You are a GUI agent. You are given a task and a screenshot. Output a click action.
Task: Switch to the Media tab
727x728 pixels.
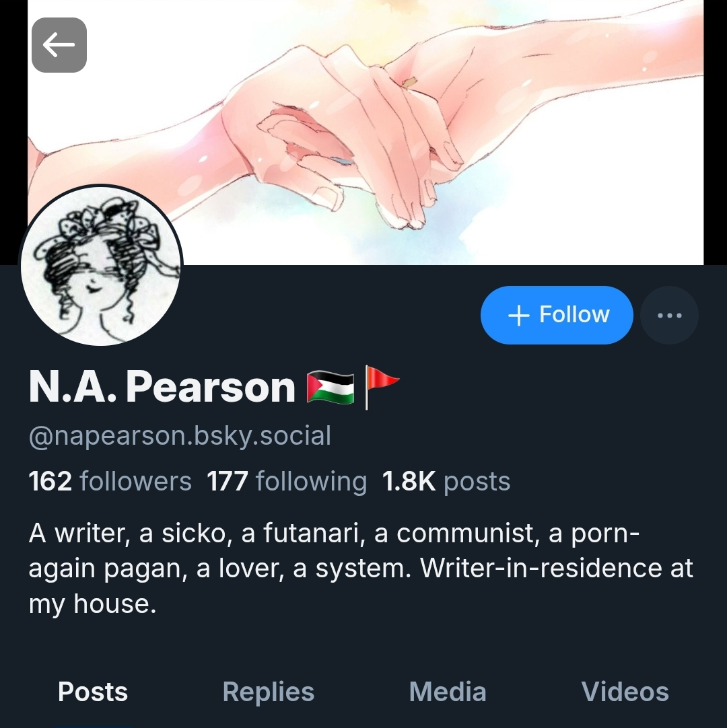448,692
